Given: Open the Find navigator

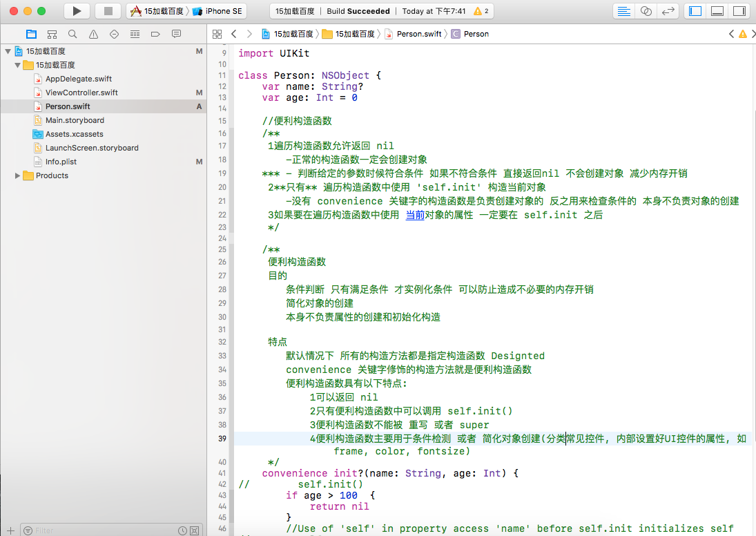Looking at the screenshot, I should (x=72, y=34).
